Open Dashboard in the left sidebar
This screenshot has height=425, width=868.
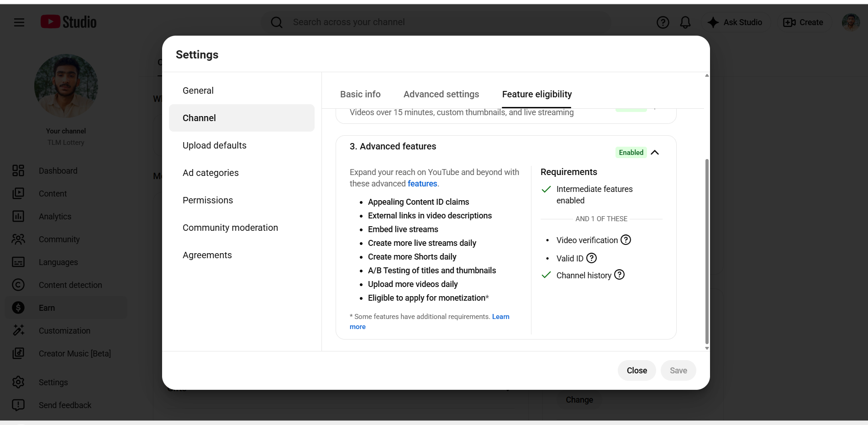click(66, 171)
